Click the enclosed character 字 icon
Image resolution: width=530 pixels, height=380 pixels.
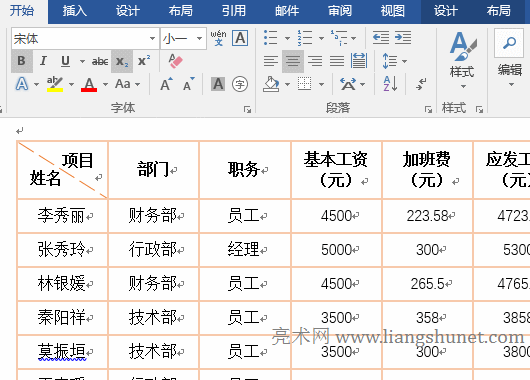tap(240, 84)
